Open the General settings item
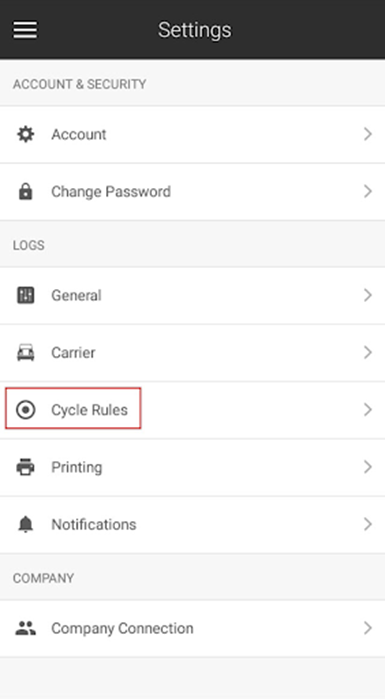 [x=192, y=296]
